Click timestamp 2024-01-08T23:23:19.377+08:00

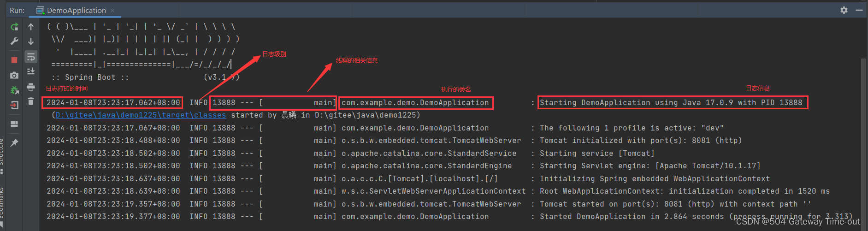[113, 216]
